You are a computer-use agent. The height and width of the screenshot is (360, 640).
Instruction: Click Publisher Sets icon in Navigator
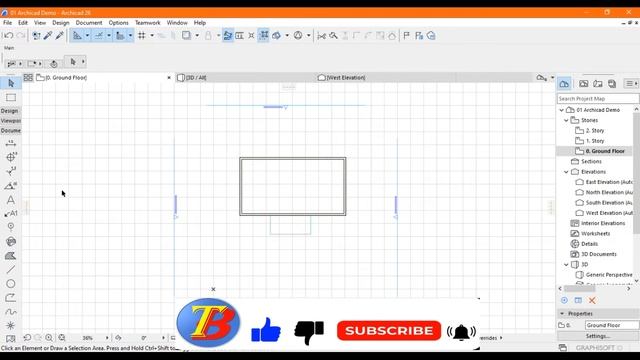point(612,84)
